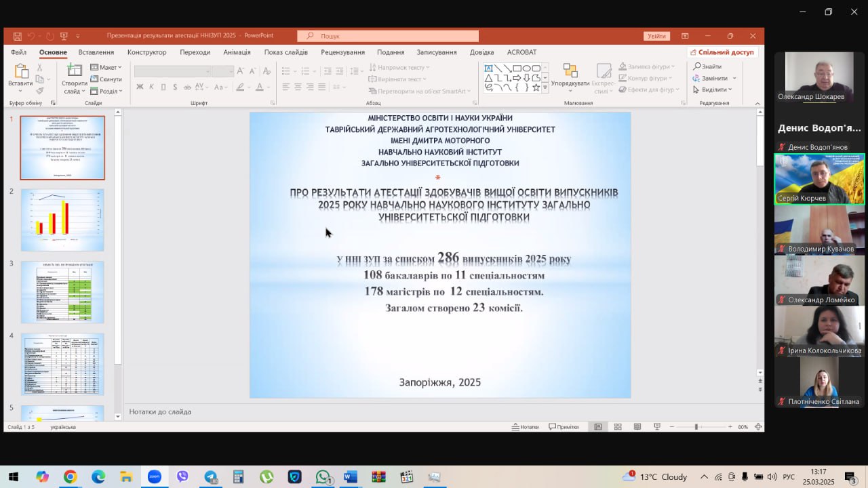
Task: Click the zoom slider in status bar
Action: 696,426
